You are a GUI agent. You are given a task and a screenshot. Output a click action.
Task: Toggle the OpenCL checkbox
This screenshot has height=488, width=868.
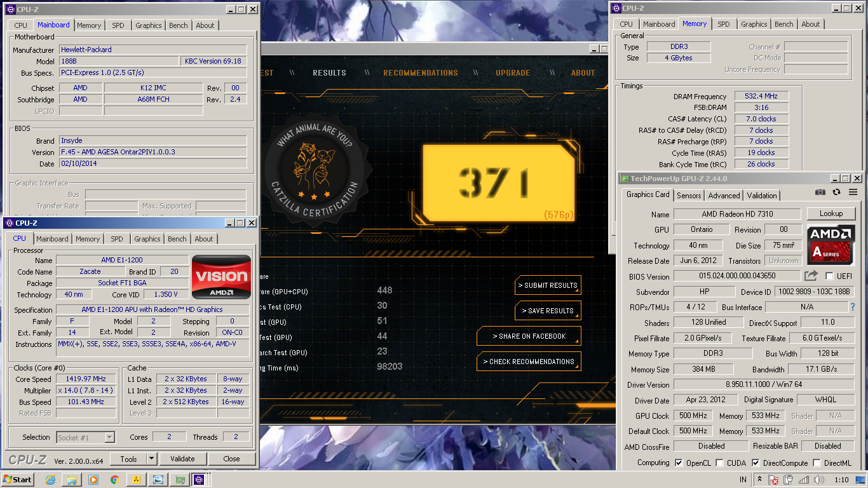[x=679, y=463]
